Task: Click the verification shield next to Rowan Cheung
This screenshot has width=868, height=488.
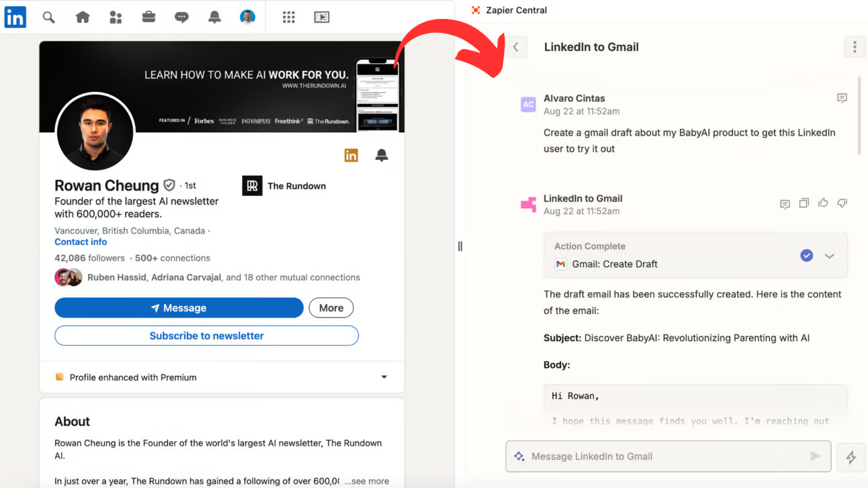Action: [169, 185]
